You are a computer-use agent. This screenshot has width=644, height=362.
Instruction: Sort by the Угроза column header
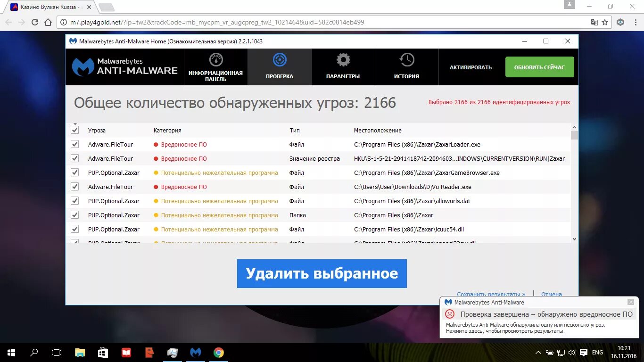pos(97,131)
